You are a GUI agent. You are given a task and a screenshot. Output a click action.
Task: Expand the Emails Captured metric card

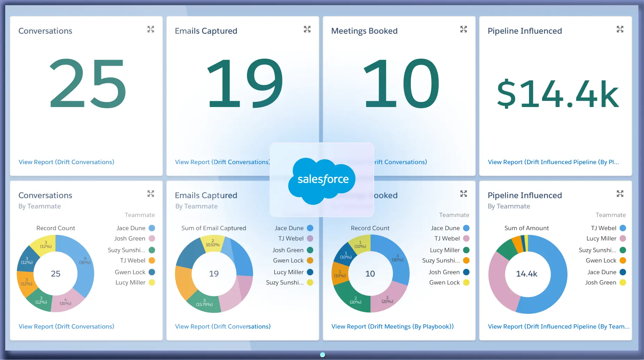[x=307, y=29]
